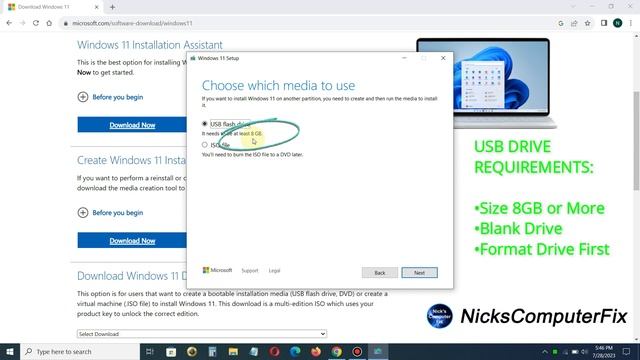Open battery status in tray
Image resolution: width=640 pixels, height=360 pixels.
click(x=575, y=351)
